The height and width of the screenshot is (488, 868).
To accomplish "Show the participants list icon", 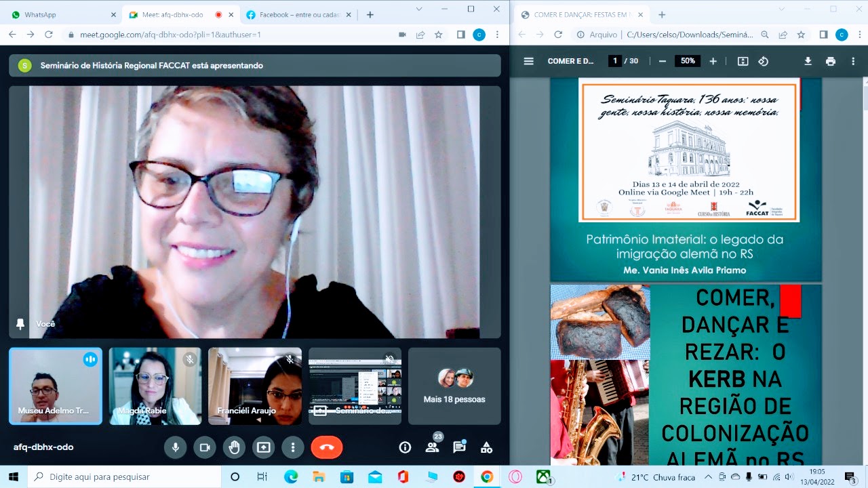I will point(432,447).
